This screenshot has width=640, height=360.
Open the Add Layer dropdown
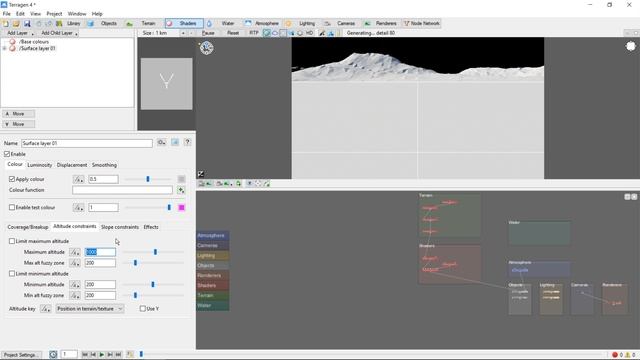coord(19,33)
